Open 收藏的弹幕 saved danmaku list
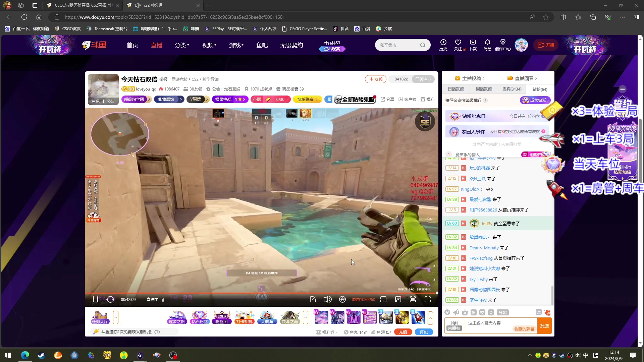The image size is (644, 362). coord(524,329)
